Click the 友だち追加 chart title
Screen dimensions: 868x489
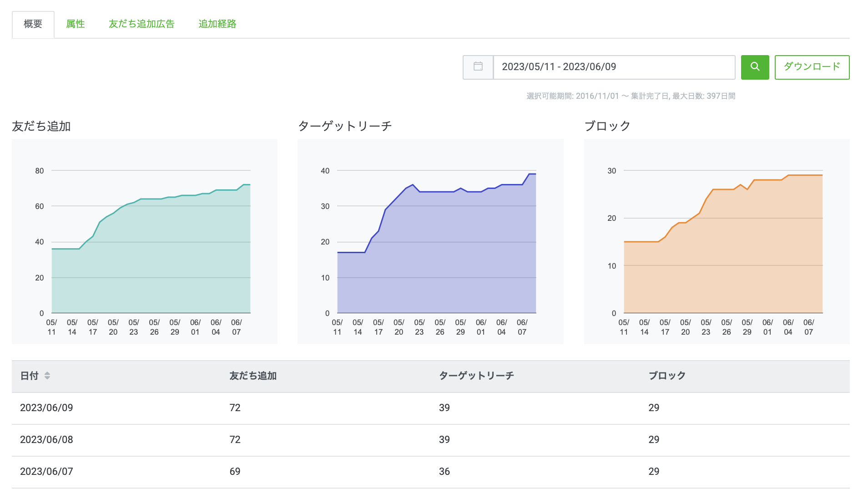[x=42, y=127]
